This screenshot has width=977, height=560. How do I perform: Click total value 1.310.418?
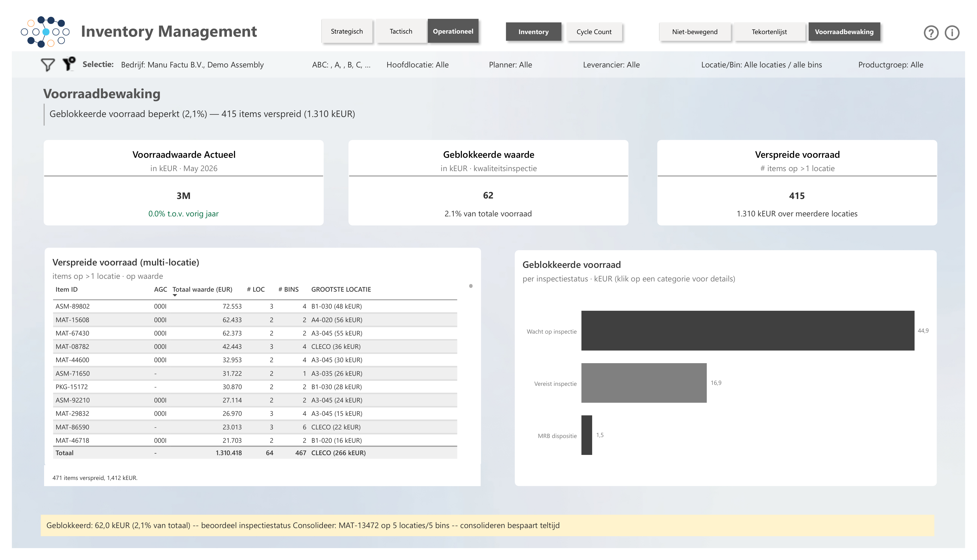[228, 453]
